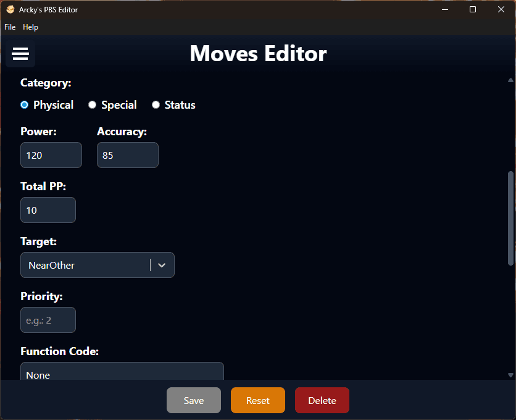
Task: Open the Function Code selector
Action: click(122, 372)
